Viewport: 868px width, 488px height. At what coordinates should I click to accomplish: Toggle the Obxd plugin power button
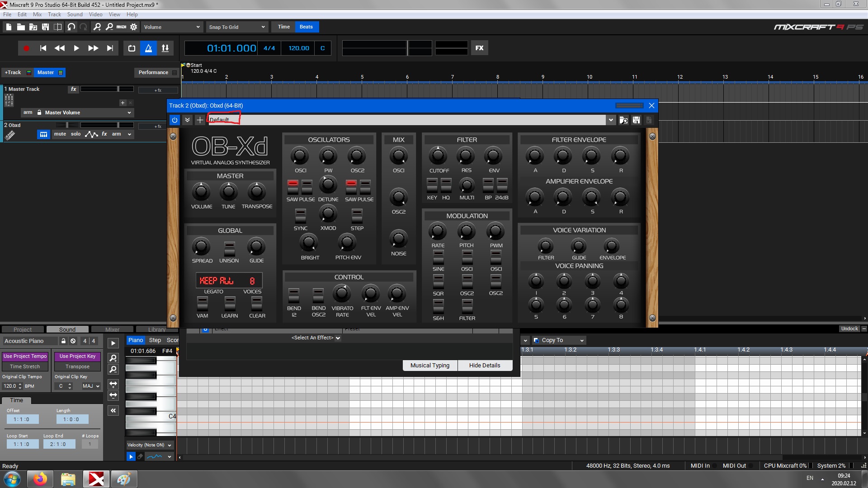point(175,120)
